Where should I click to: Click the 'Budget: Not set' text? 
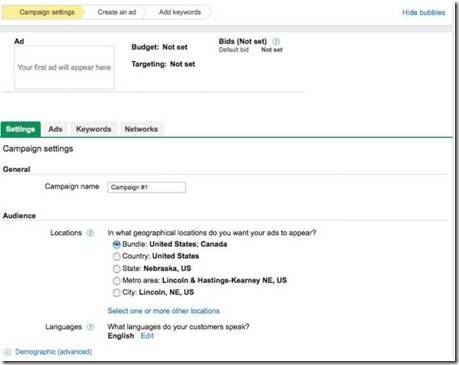click(159, 47)
